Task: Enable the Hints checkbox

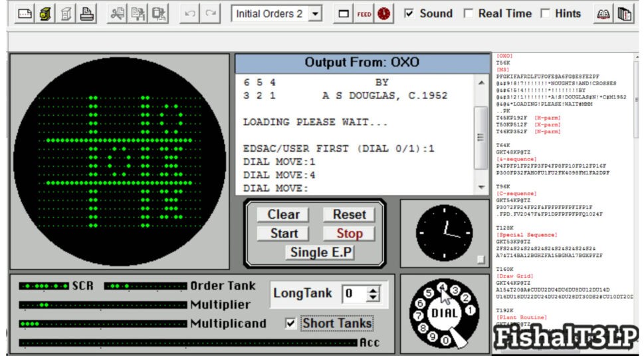Action: (x=545, y=13)
